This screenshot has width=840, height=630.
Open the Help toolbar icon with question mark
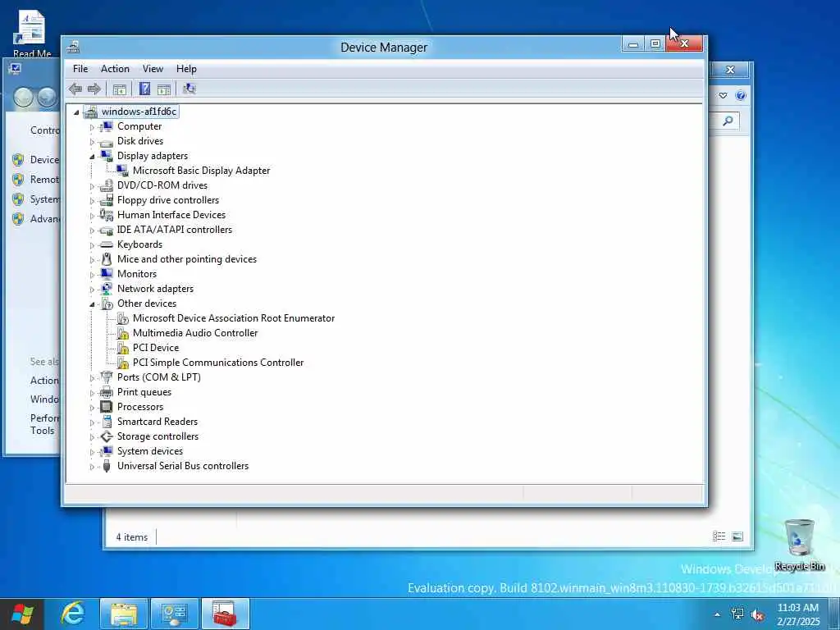coord(144,89)
